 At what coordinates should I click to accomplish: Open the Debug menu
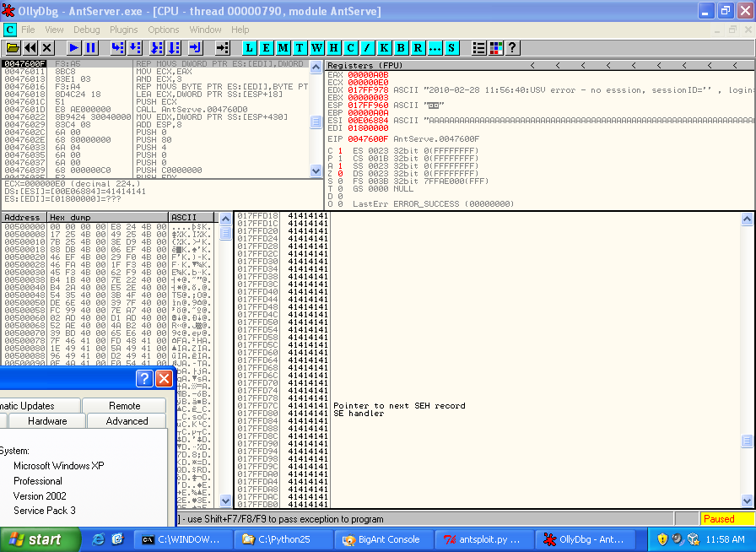tap(87, 30)
